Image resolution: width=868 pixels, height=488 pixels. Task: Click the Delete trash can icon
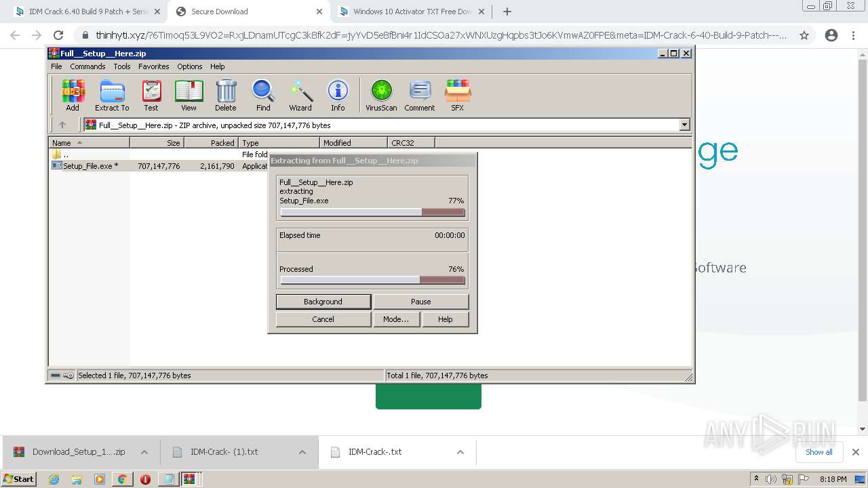(x=226, y=95)
